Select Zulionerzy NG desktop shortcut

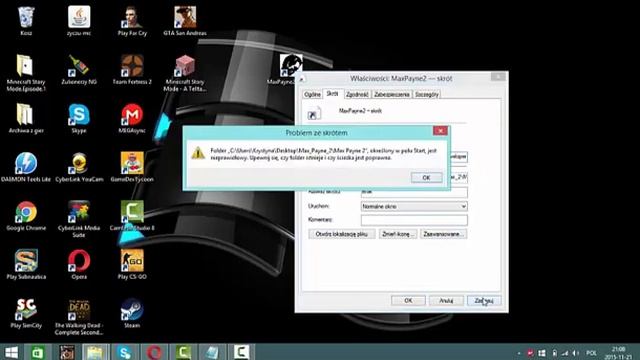tap(79, 70)
